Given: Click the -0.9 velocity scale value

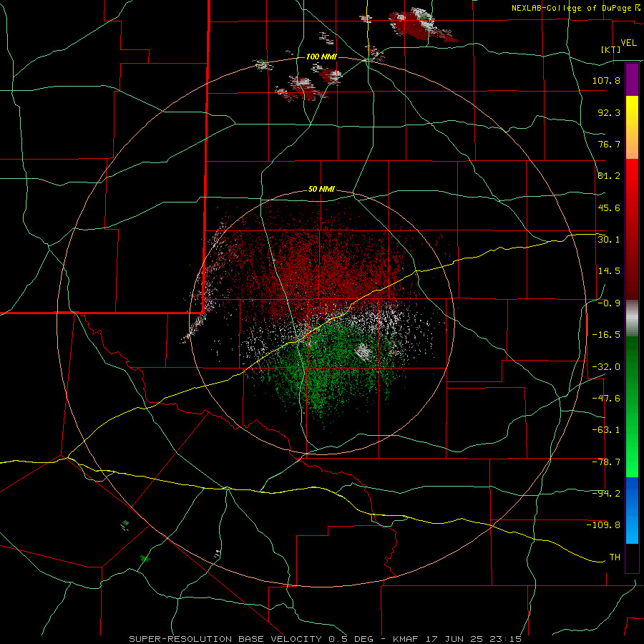Looking at the screenshot, I should click(x=609, y=303).
